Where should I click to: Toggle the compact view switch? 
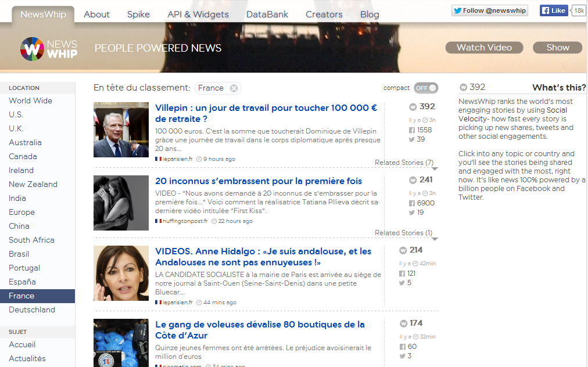pos(426,88)
